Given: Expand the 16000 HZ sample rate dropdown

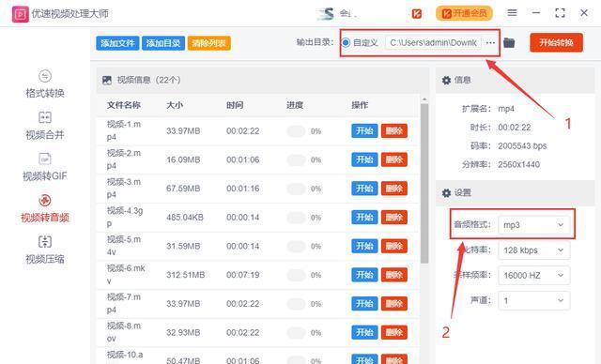Looking at the screenshot, I should [x=534, y=275].
